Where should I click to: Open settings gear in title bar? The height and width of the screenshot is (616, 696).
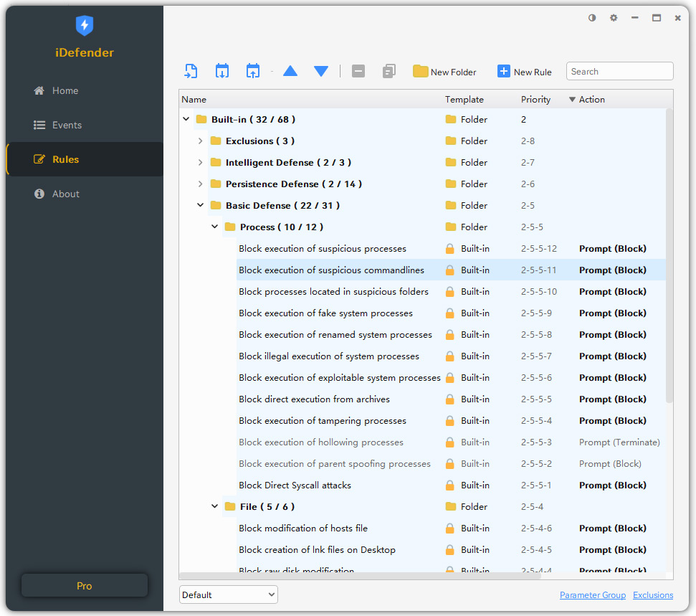click(614, 18)
